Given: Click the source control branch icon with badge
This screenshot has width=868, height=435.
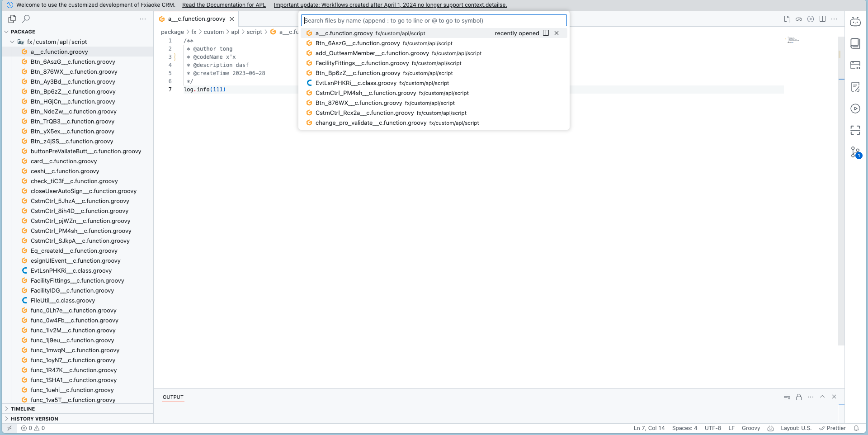Looking at the screenshot, I should point(855,152).
